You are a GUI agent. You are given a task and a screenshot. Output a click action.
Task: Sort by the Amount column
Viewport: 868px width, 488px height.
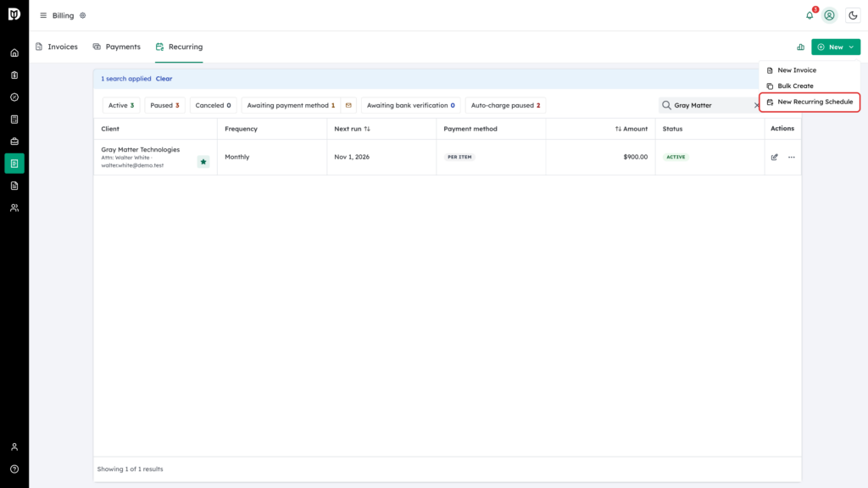631,129
